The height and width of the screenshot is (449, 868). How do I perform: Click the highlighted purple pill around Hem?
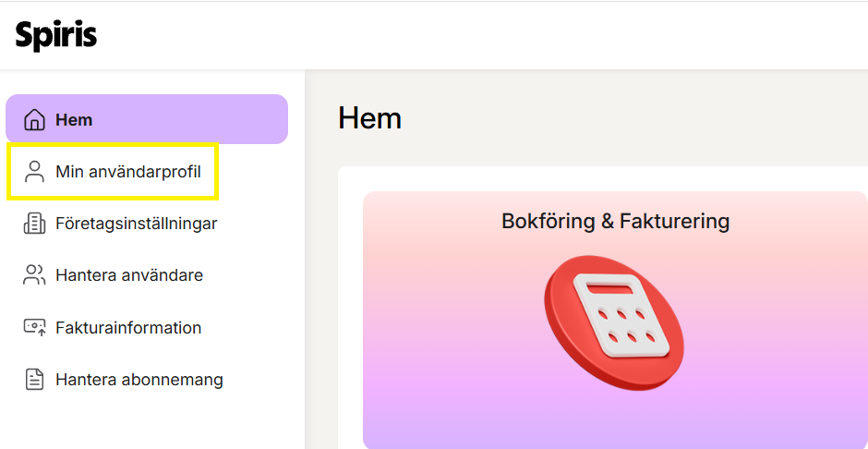(x=147, y=119)
